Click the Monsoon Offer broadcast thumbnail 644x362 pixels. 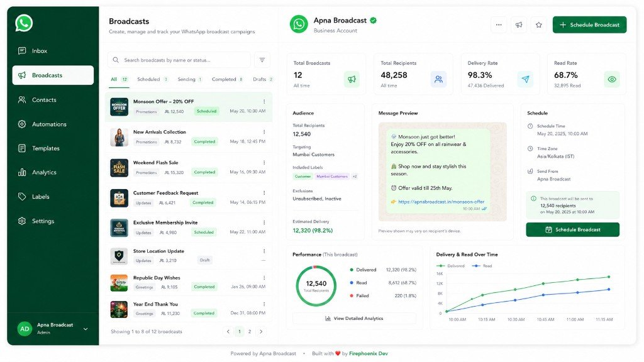[x=119, y=107]
